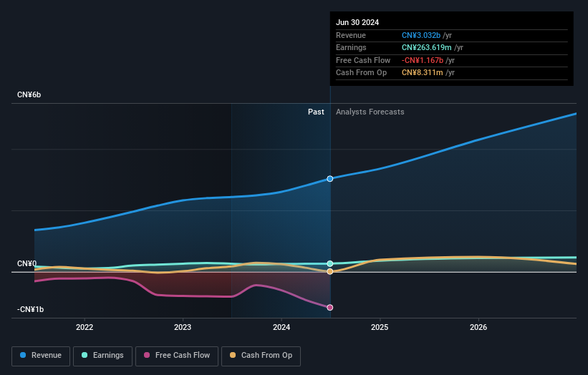Select the Cash From Op orange data point
The height and width of the screenshot is (375, 588).
point(330,272)
